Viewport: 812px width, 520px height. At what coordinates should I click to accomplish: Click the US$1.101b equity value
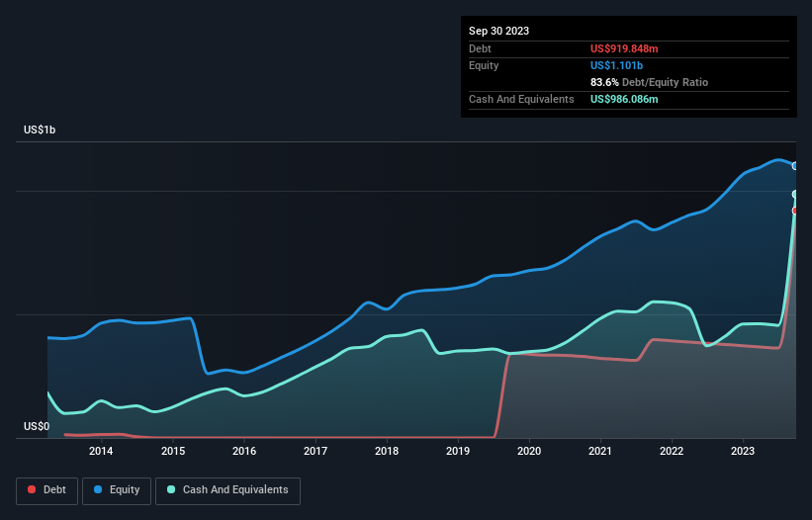point(616,65)
